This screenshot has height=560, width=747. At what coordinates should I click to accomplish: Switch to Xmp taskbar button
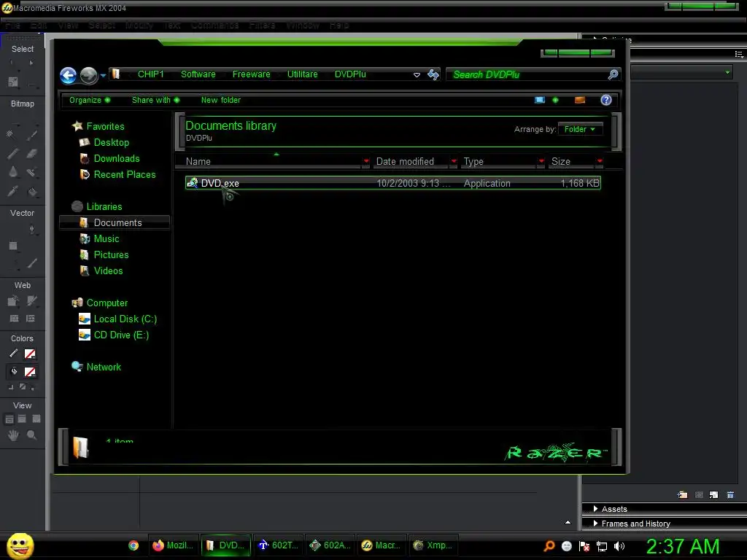tap(433, 545)
